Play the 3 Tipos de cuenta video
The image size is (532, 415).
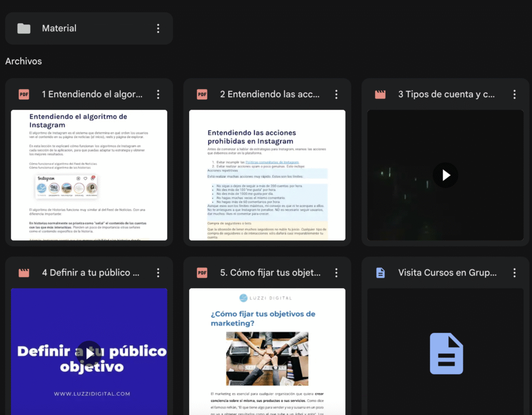(x=445, y=175)
